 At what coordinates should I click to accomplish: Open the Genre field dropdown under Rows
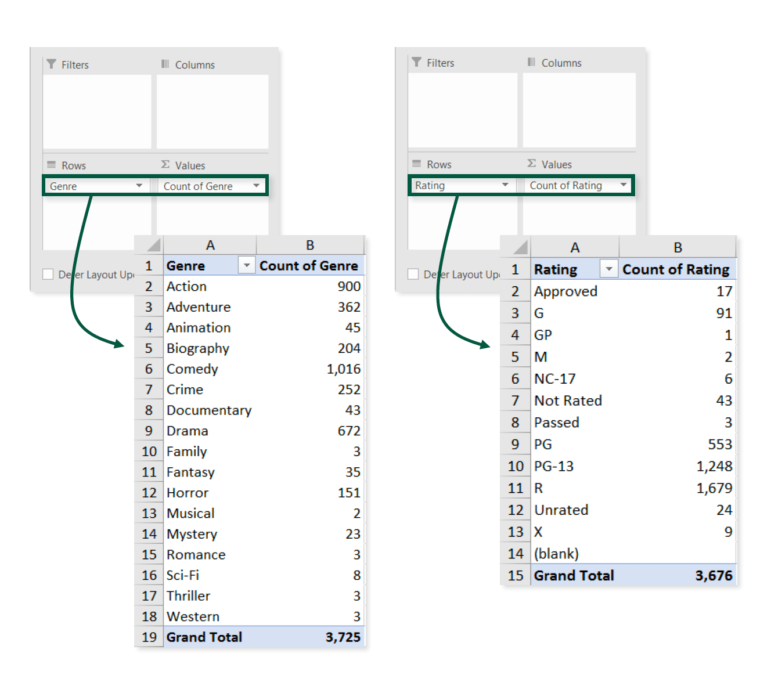pos(139,186)
